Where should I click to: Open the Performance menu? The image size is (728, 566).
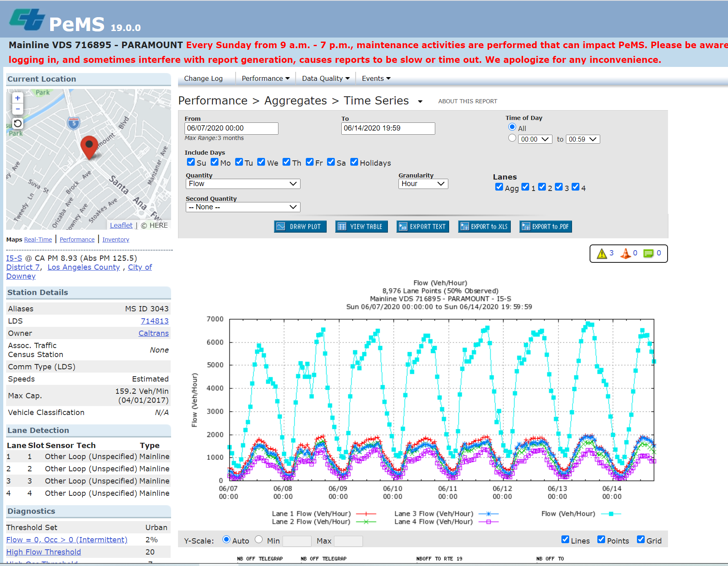coord(265,78)
